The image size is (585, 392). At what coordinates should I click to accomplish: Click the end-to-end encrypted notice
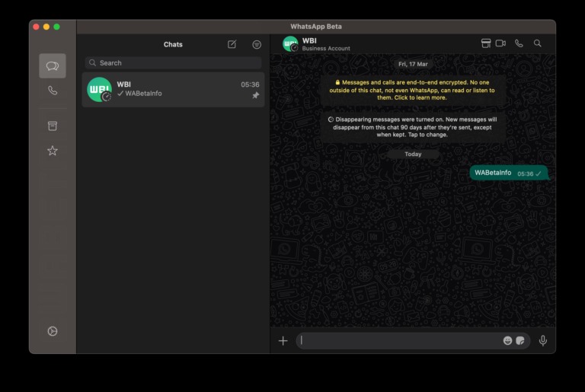[x=413, y=90]
